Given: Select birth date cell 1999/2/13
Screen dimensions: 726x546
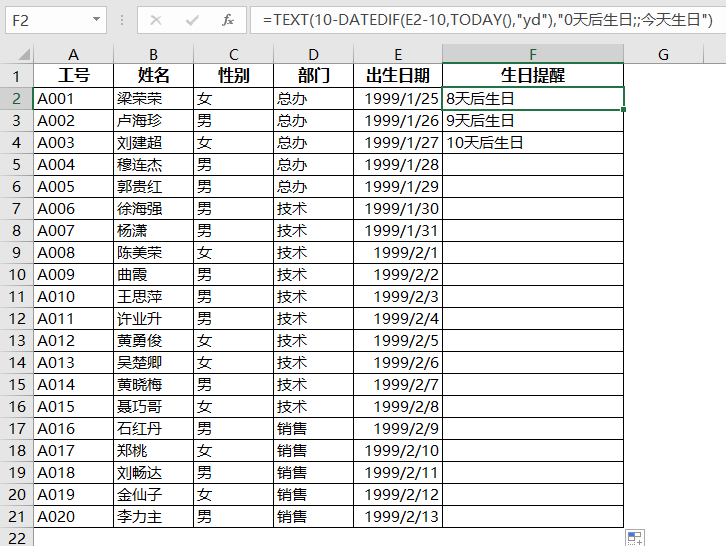Looking at the screenshot, I should pyautogui.click(x=398, y=516).
